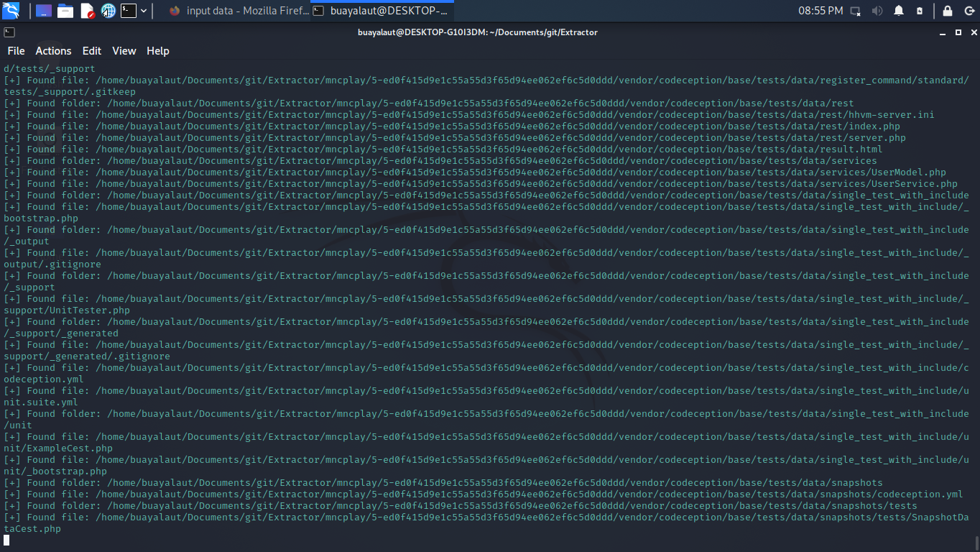Lock the screen using padlock icon
Image resolution: width=980 pixels, height=552 pixels.
(948, 11)
